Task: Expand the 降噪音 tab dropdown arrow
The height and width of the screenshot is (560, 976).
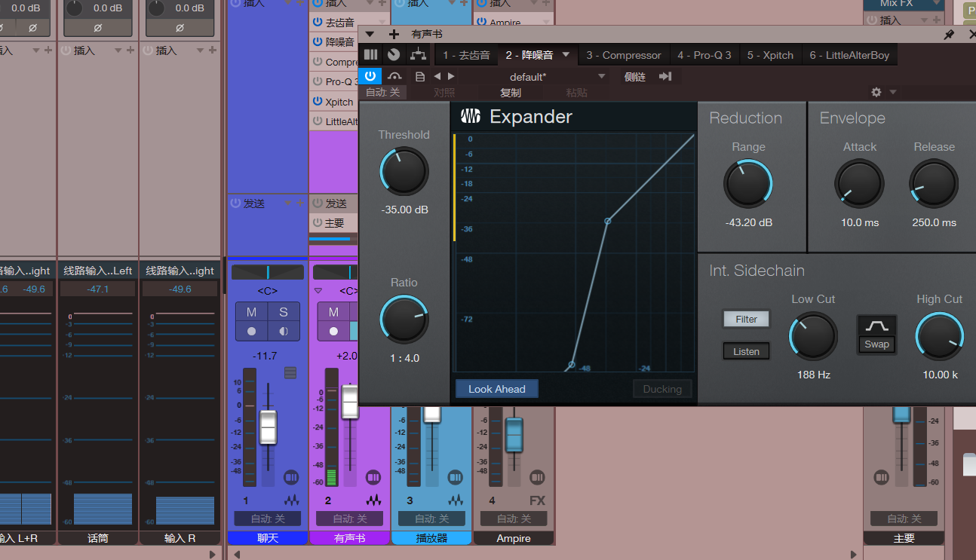Action: click(x=566, y=54)
